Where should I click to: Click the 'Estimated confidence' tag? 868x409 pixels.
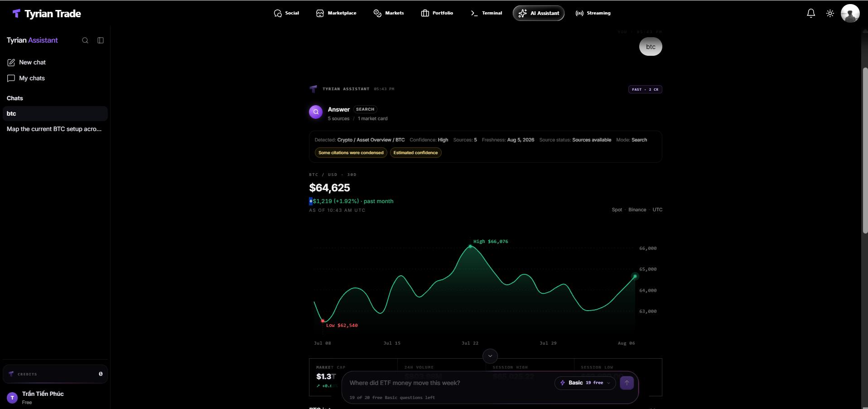[415, 153]
